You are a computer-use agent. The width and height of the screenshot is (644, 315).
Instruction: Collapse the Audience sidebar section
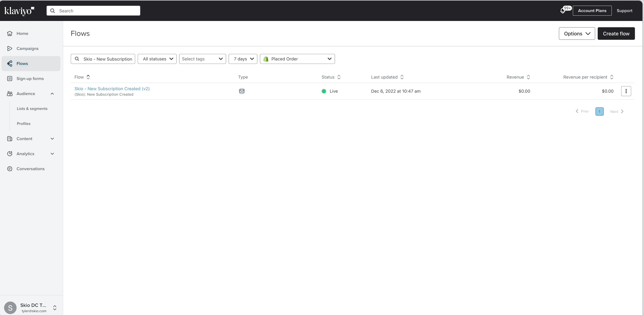52,94
